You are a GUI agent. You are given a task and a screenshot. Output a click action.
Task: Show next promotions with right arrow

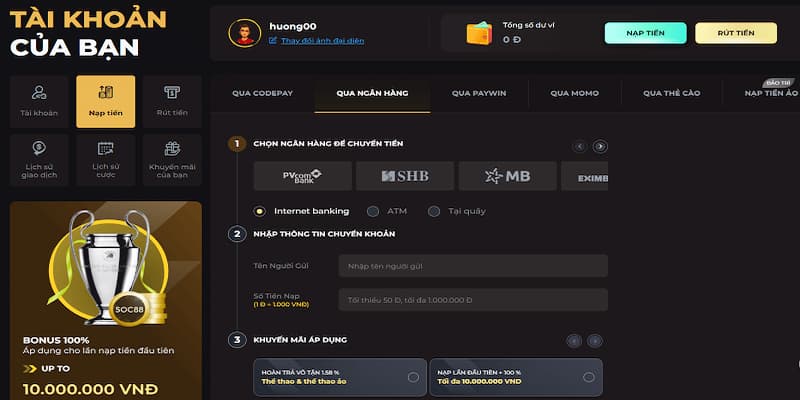pos(595,341)
